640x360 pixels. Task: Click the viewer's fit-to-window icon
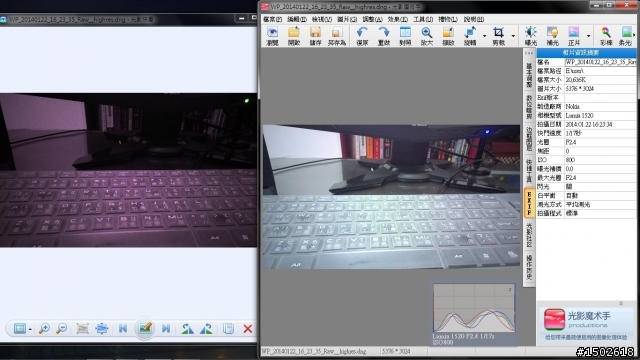[x=102, y=329]
